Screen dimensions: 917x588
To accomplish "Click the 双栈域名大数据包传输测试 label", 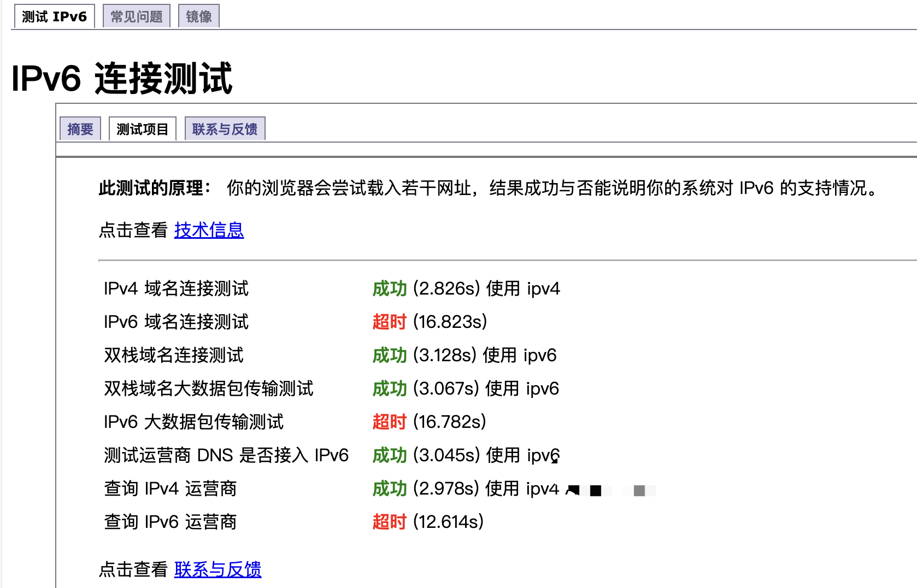I will [209, 389].
